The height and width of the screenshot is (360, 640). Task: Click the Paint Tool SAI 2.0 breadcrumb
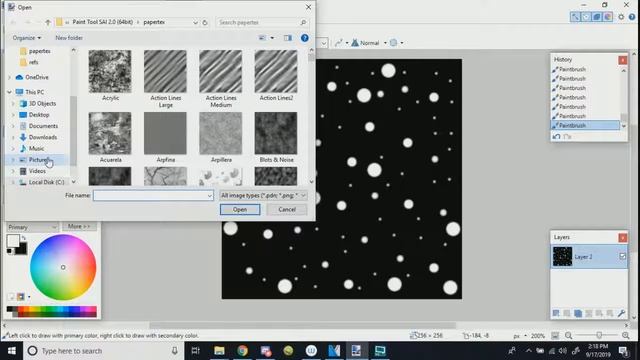pos(102,22)
